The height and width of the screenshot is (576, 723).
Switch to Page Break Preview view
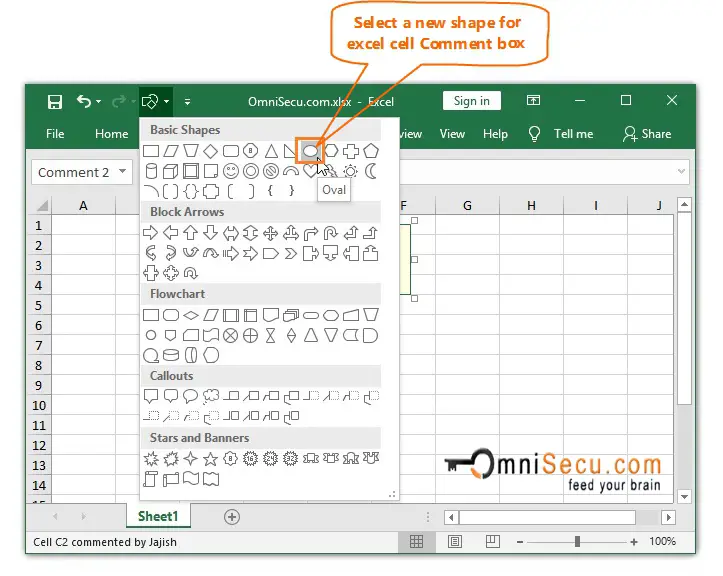tap(492, 541)
